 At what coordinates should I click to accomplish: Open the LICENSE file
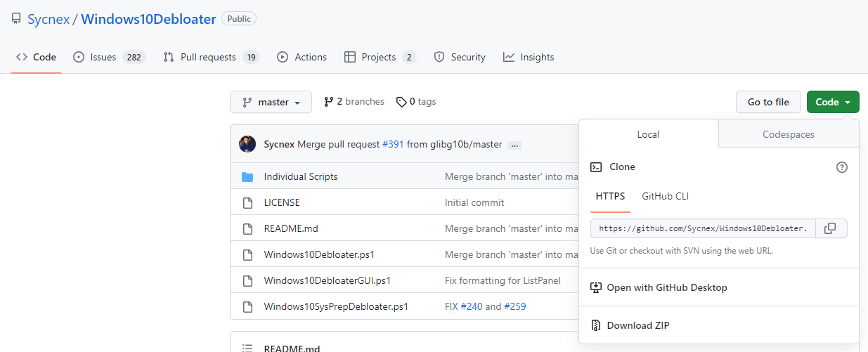click(x=282, y=202)
